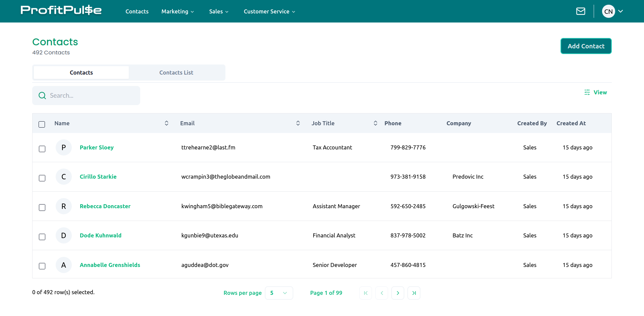Select the Parker Sloey row checkbox

(x=42, y=149)
